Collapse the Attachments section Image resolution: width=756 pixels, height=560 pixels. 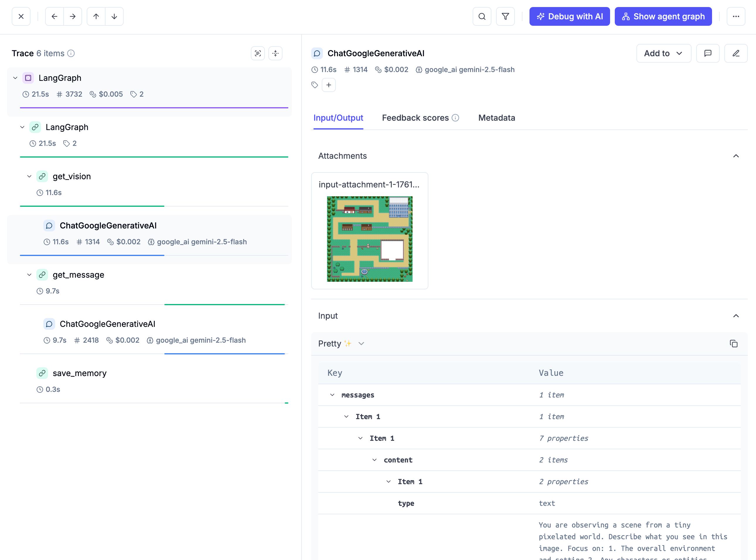[x=736, y=156]
